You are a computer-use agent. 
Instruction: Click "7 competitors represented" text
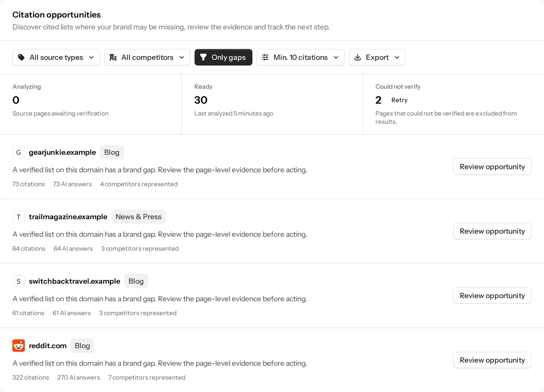tap(147, 378)
